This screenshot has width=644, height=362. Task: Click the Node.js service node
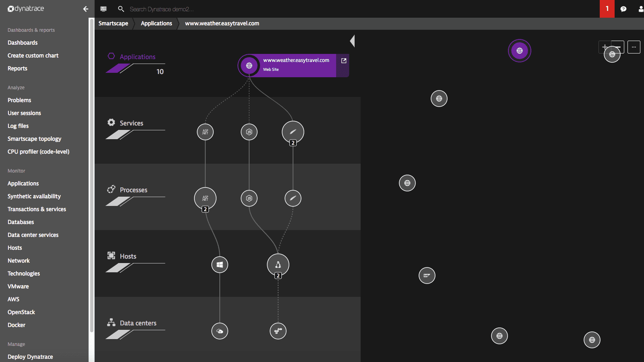click(249, 132)
